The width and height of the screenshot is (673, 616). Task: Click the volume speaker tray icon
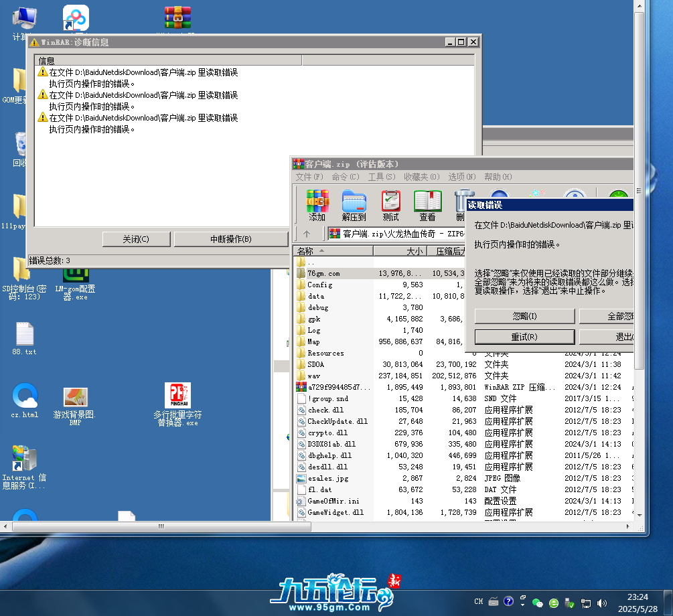[602, 603]
